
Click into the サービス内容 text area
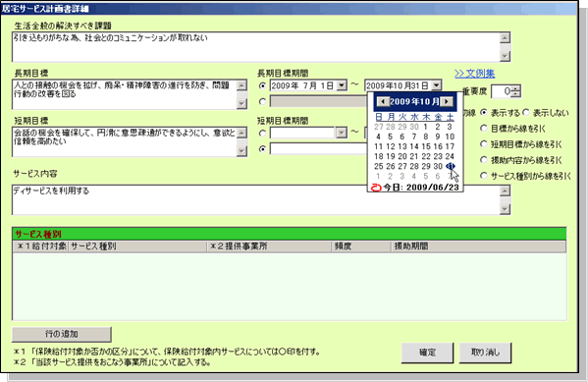point(256,199)
